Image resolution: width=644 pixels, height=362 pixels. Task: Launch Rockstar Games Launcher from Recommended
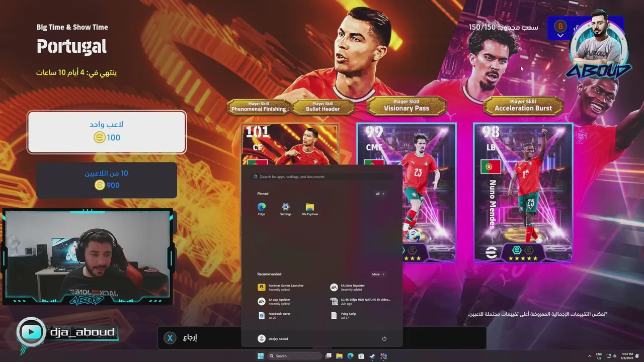(x=286, y=287)
